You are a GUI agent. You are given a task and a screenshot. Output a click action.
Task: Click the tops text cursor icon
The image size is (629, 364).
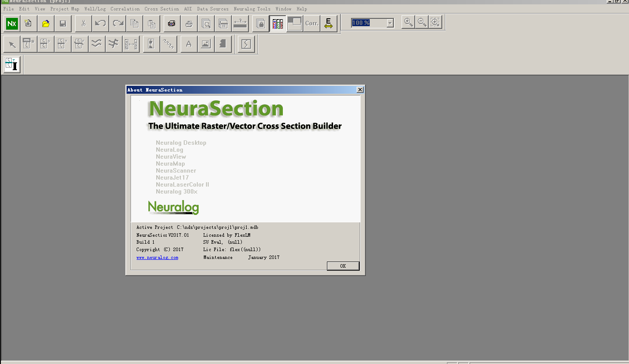(x=12, y=65)
